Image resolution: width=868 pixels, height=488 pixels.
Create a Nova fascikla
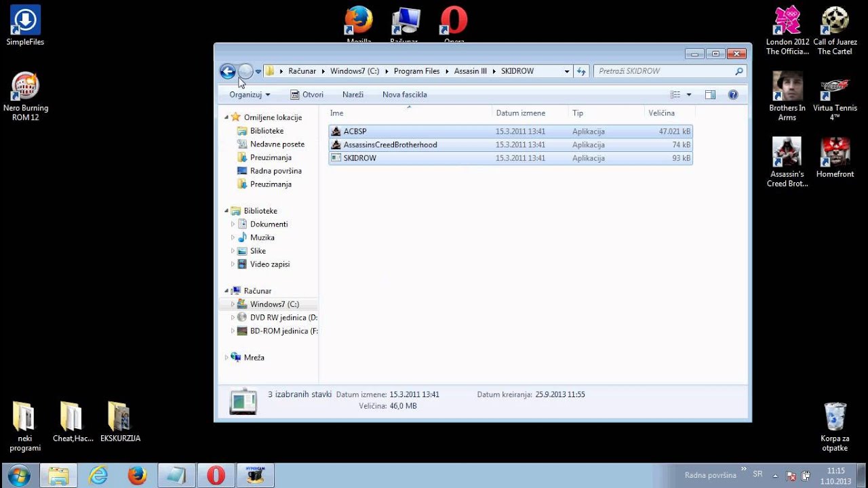pos(404,95)
